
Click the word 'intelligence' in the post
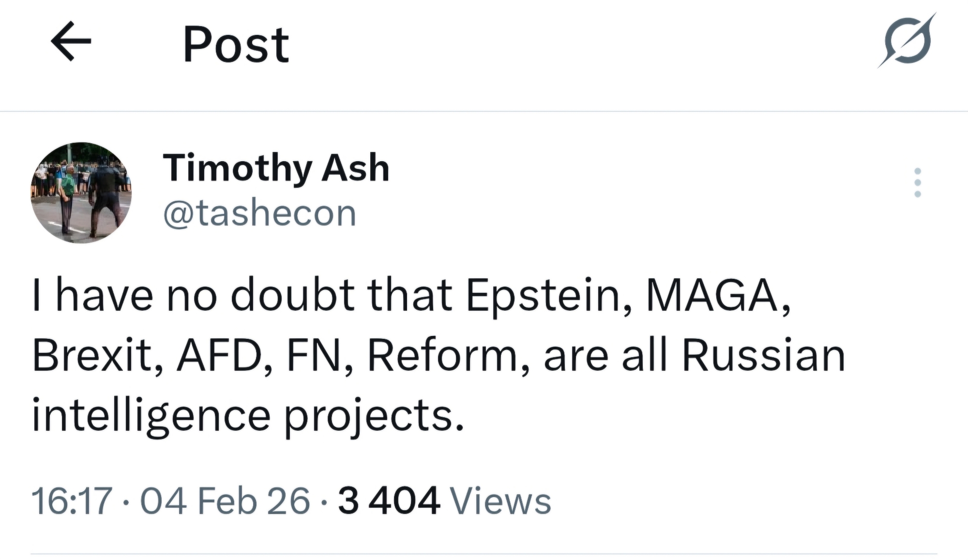point(151,416)
